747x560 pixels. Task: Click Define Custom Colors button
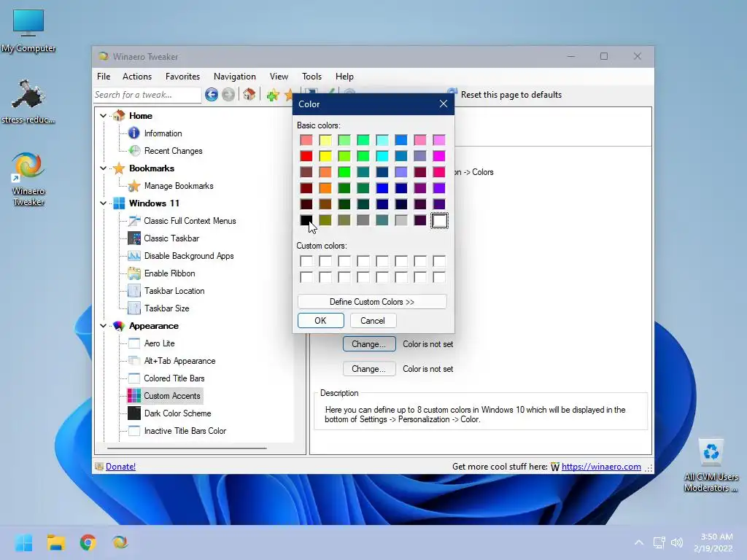click(x=372, y=302)
